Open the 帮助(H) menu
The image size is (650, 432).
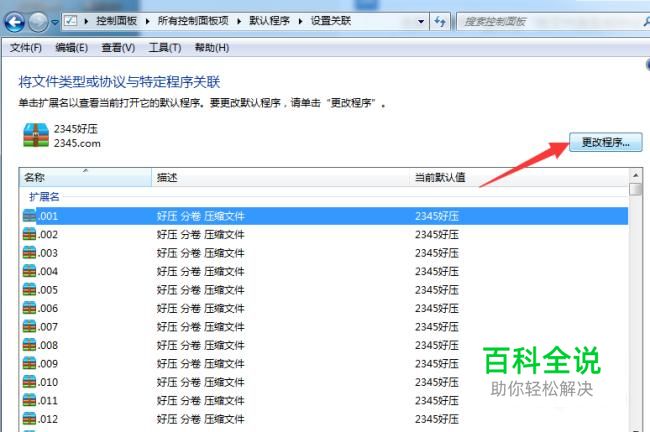(212, 48)
